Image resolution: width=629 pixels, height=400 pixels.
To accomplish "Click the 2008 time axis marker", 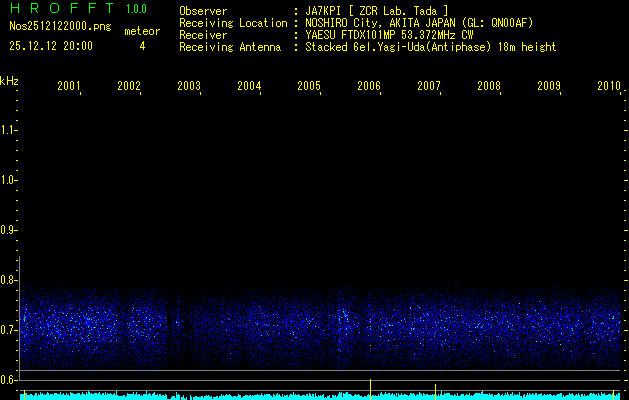I will (x=489, y=87).
